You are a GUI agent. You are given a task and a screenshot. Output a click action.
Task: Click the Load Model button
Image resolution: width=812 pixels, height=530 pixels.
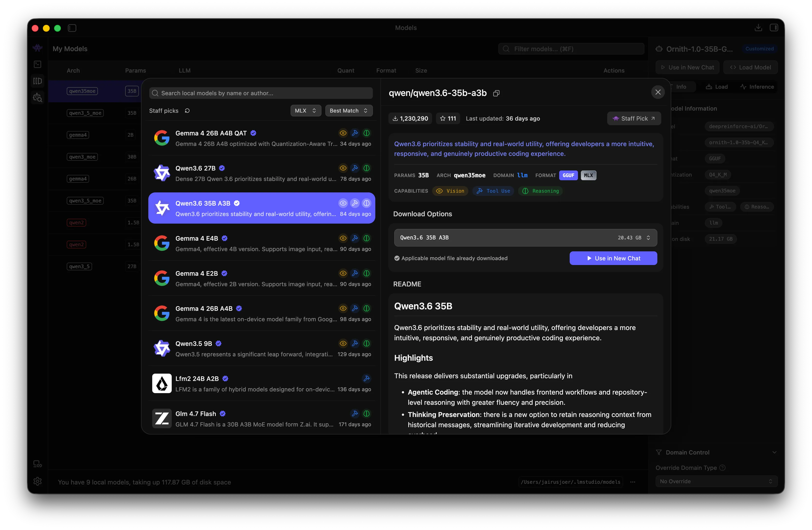(x=751, y=67)
